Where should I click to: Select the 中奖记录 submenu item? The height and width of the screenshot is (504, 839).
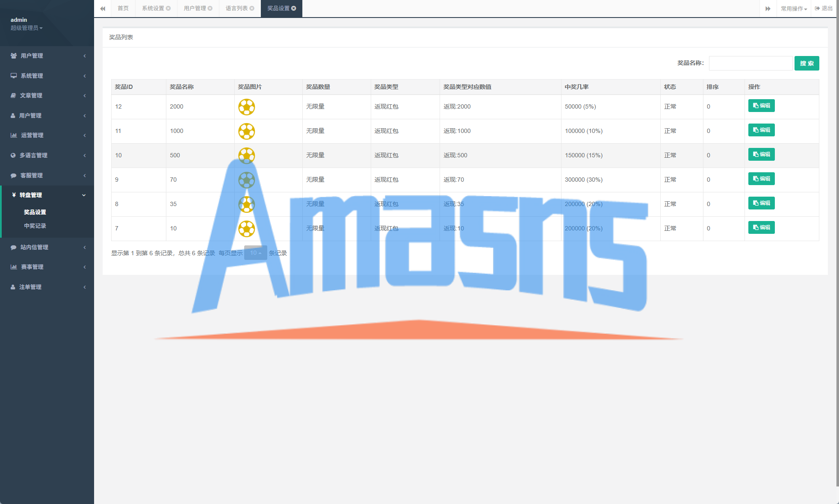[35, 226]
